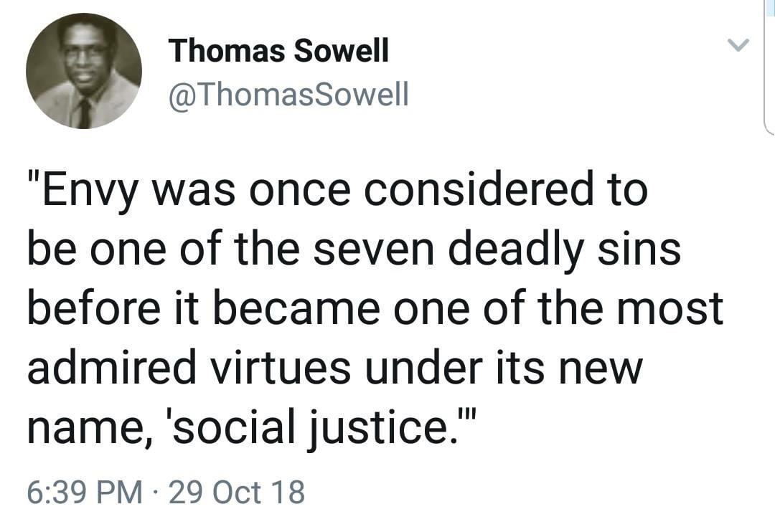Click Thomas Sowell's profile picture
Screen dimensions: 775x532
click(83, 71)
